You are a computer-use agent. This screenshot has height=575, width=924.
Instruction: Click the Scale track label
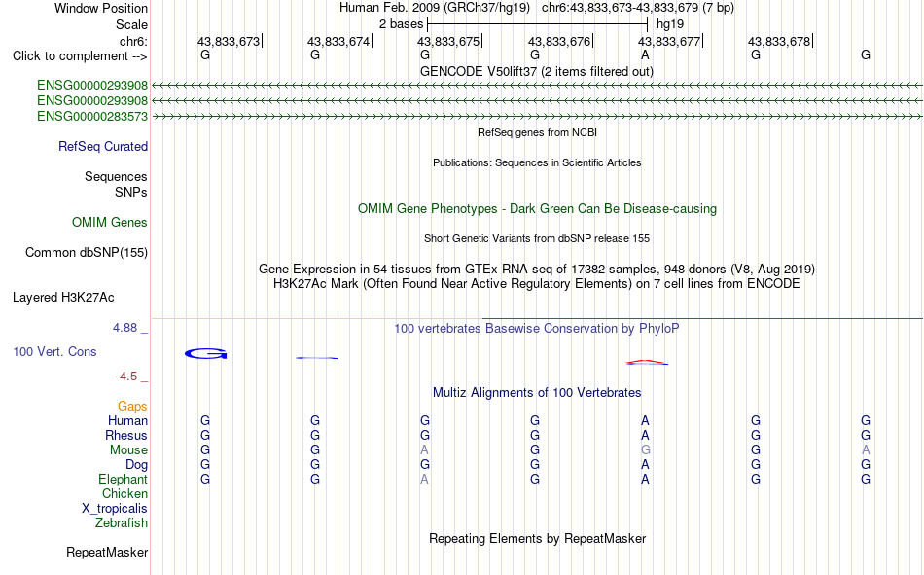click(x=131, y=24)
